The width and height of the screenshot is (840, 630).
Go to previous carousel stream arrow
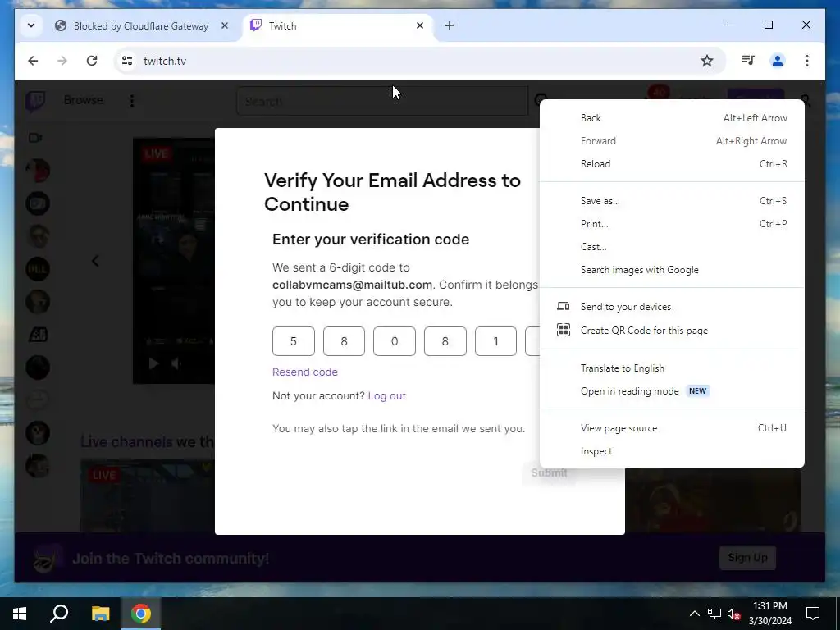(x=95, y=261)
